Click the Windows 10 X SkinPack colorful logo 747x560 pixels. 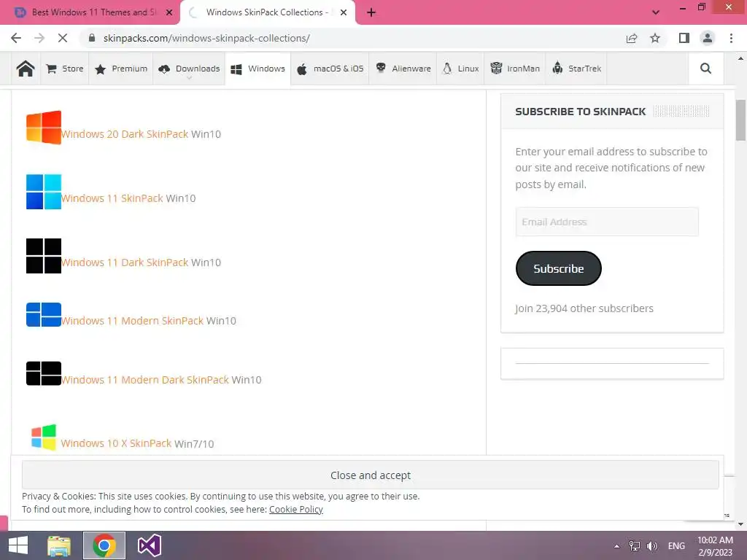click(43, 437)
